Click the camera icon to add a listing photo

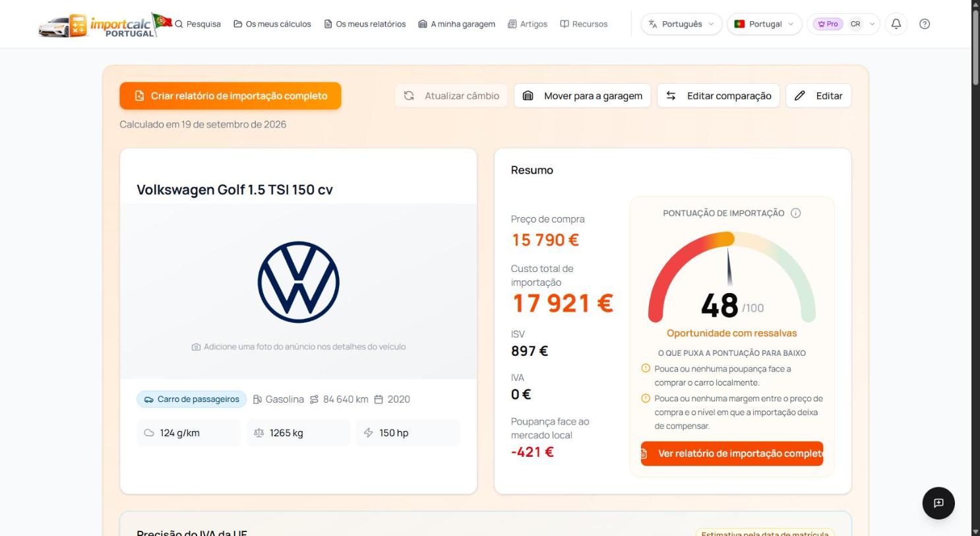pos(196,347)
